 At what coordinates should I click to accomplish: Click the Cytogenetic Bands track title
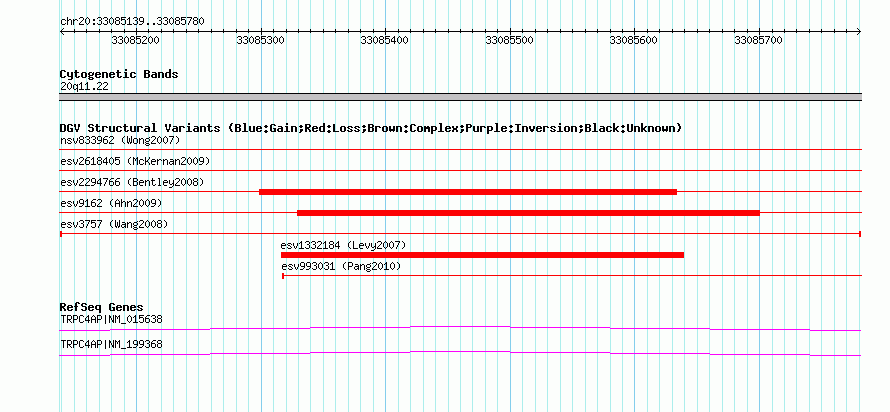(x=119, y=74)
